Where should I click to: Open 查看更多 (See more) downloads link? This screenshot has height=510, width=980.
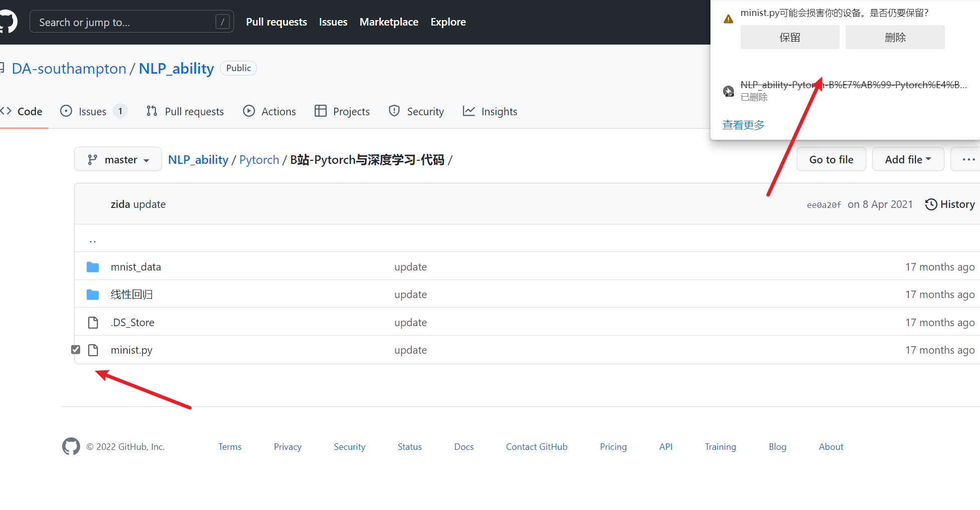coord(744,125)
